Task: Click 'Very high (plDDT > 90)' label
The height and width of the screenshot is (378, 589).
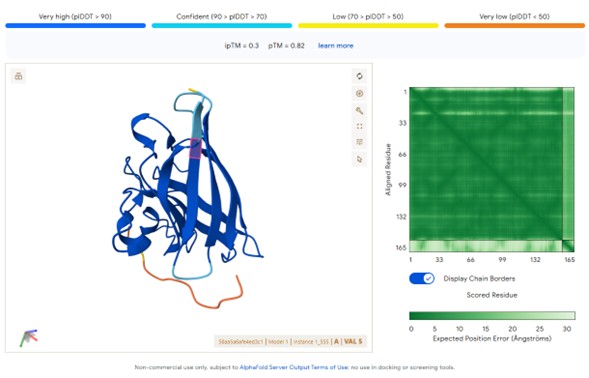Action: point(75,17)
